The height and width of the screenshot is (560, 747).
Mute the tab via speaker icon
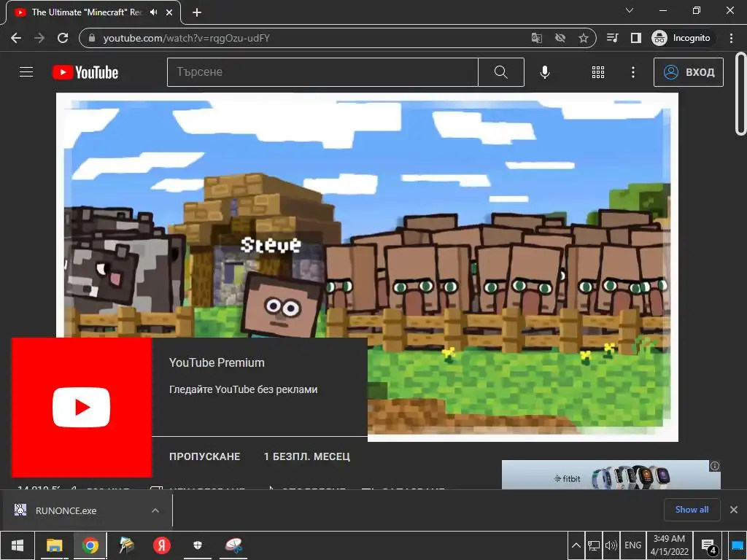[x=153, y=12]
